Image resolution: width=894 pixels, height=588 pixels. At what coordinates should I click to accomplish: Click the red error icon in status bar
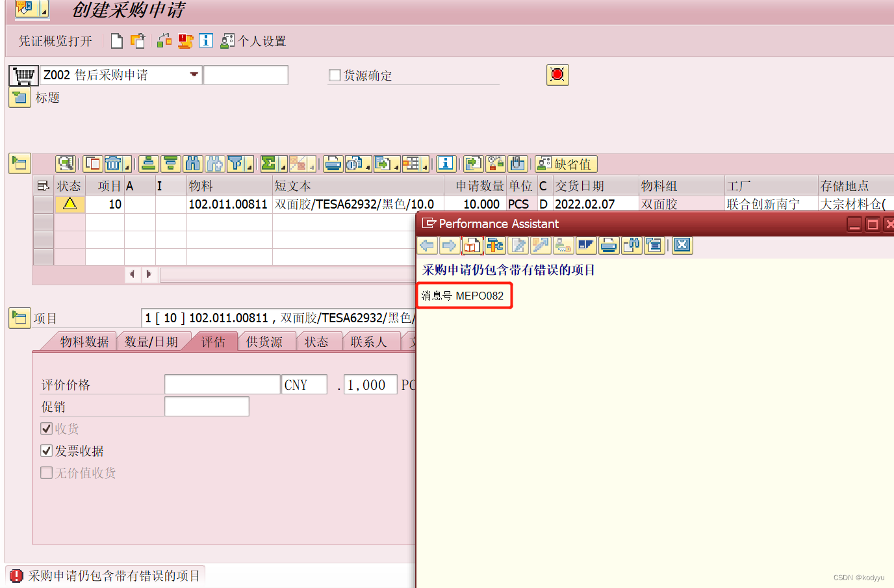[x=17, y=576]
